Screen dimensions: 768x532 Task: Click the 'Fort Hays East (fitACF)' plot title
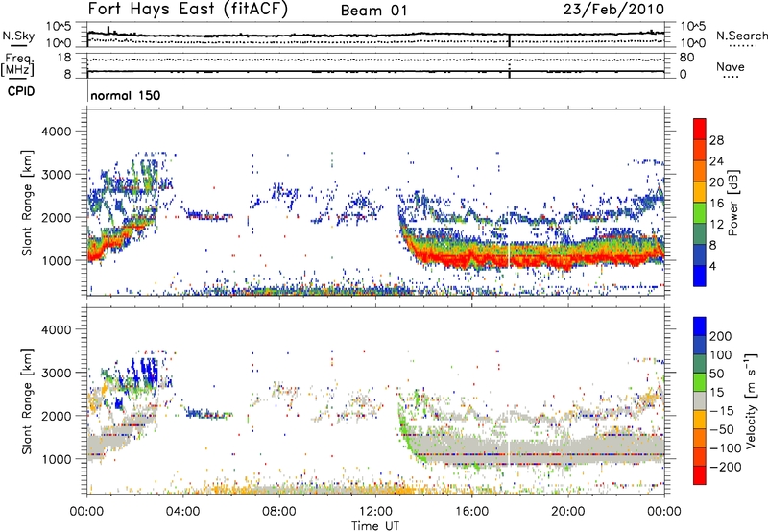(x=188, y=10)
